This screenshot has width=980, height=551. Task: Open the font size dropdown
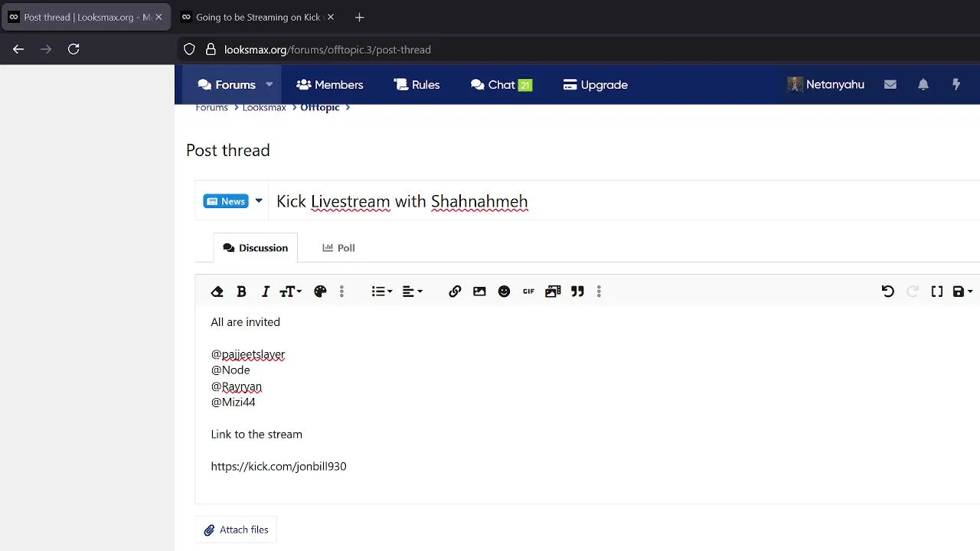coord(291,292)
